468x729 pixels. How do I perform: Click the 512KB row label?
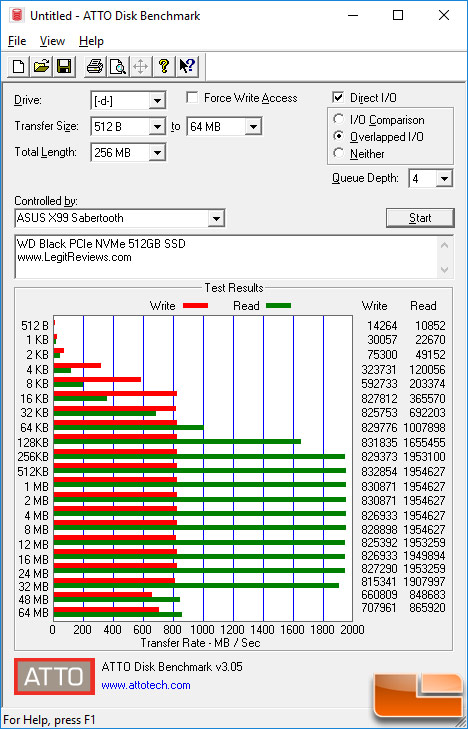[x=33, y=471]
